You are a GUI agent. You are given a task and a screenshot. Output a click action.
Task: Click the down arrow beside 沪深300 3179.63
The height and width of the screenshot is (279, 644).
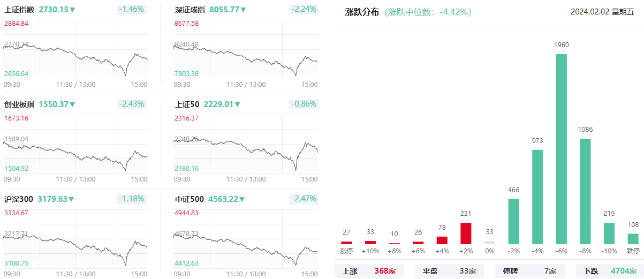point(71,199)
